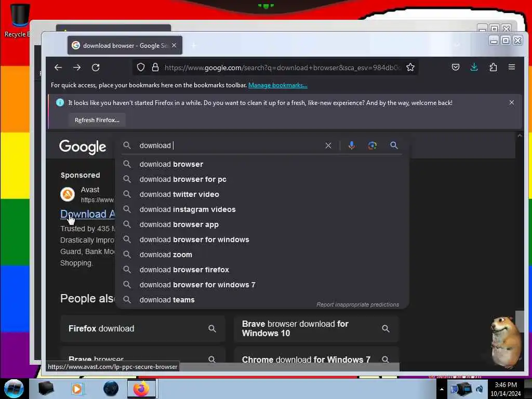The height and width of the screenshot is (399, 532).
Task: Open the media player taskbar icon
Action: 77,389
